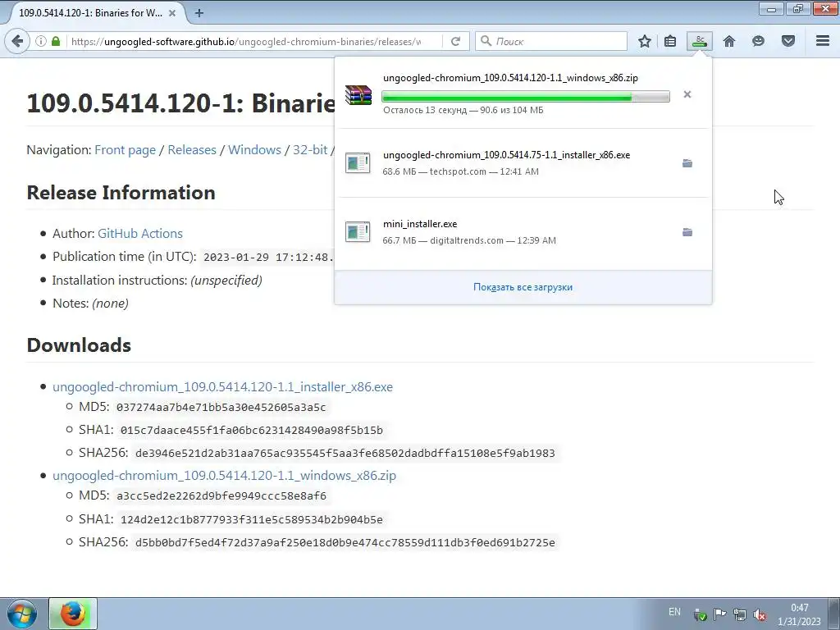
Task: Open the Windows Start menu
Action: pos(21,614)
